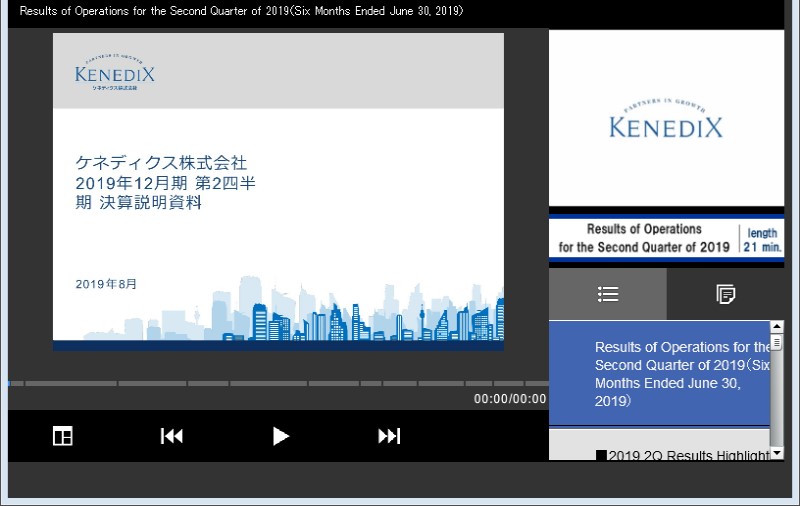Click the '2019年8月' date on the slide

tap(106, 284)
